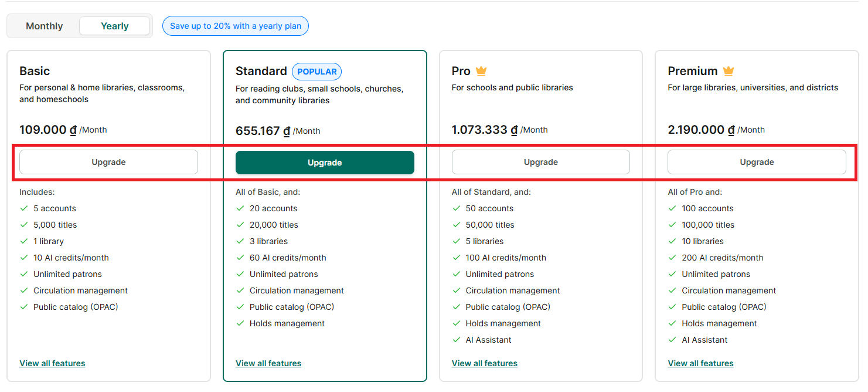Screen dimensions: 868x392
Task: Upgrade to the Basic plan
Action: (108, 162)
